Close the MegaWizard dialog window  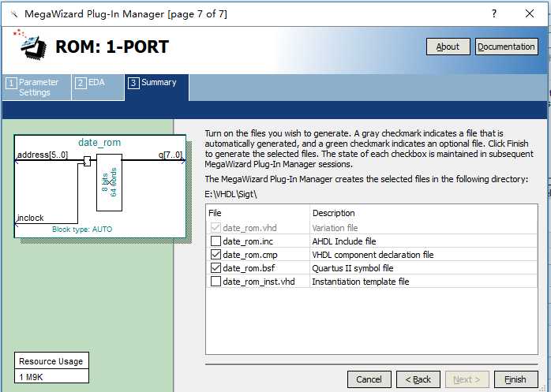530,13
